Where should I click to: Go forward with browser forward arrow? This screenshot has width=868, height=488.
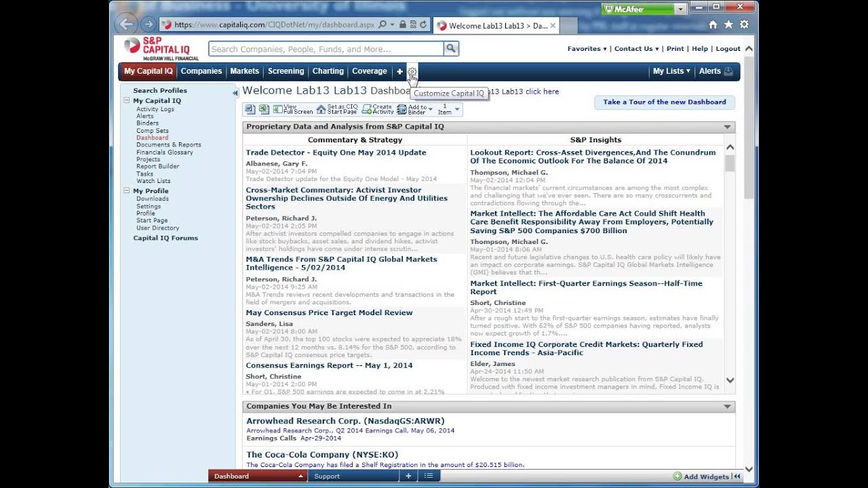[x=149, y=24]
